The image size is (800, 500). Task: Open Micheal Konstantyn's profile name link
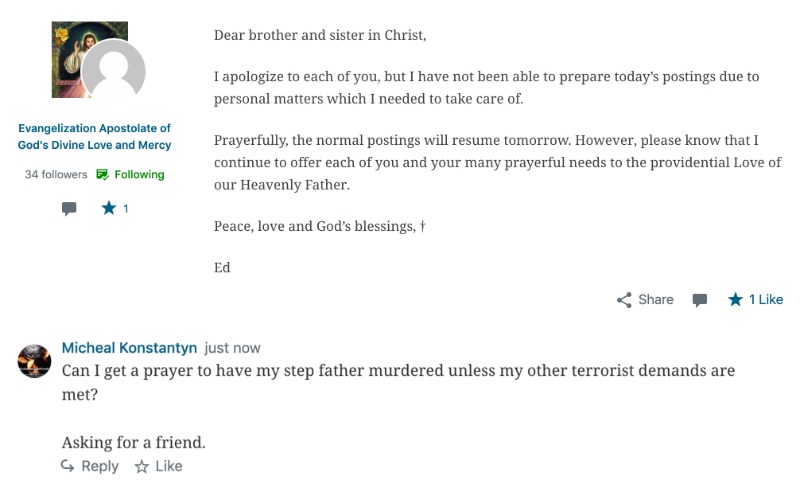[129, 348]
